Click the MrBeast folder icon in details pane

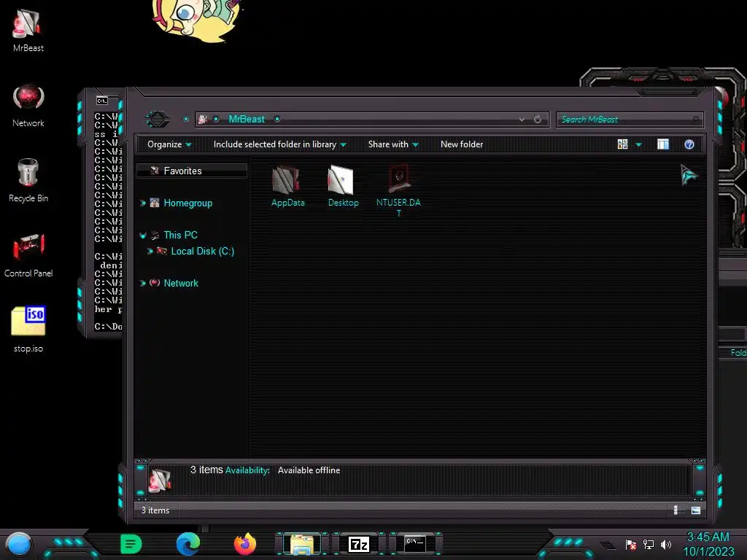tap(160, 480)
